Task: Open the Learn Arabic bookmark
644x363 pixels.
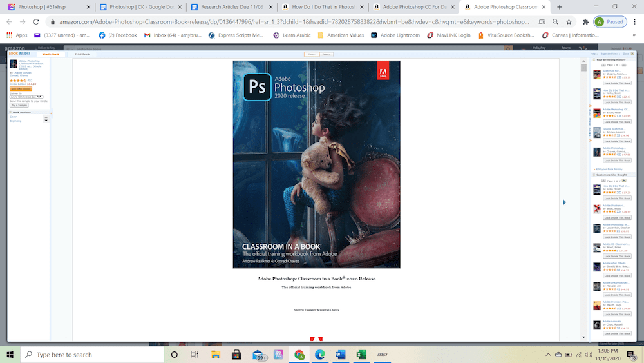Action: 292,35
